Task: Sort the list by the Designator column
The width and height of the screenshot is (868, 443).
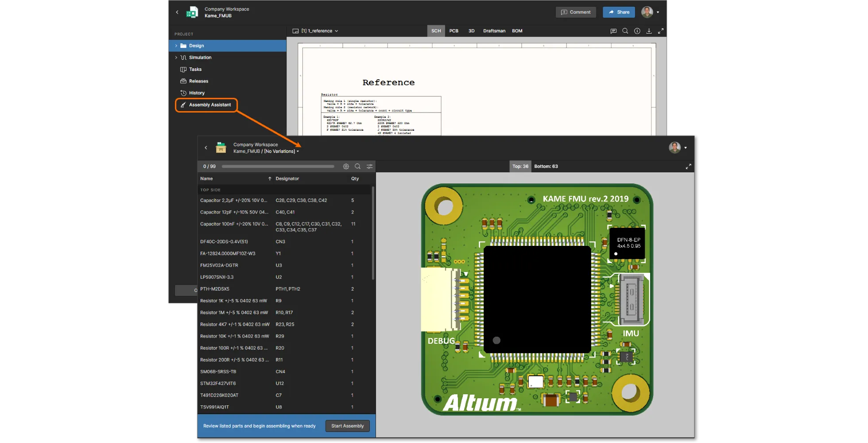Action: pos(287,179)
